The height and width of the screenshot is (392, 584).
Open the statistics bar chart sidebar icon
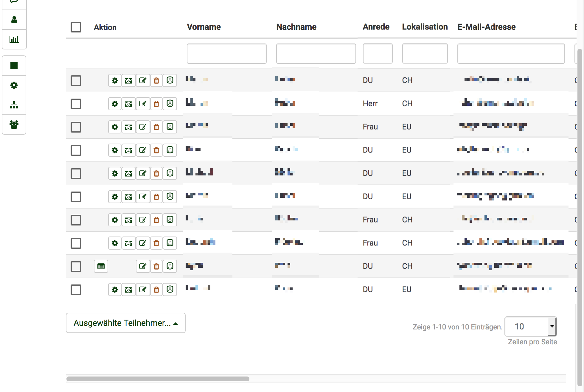[x=14, y=39]
